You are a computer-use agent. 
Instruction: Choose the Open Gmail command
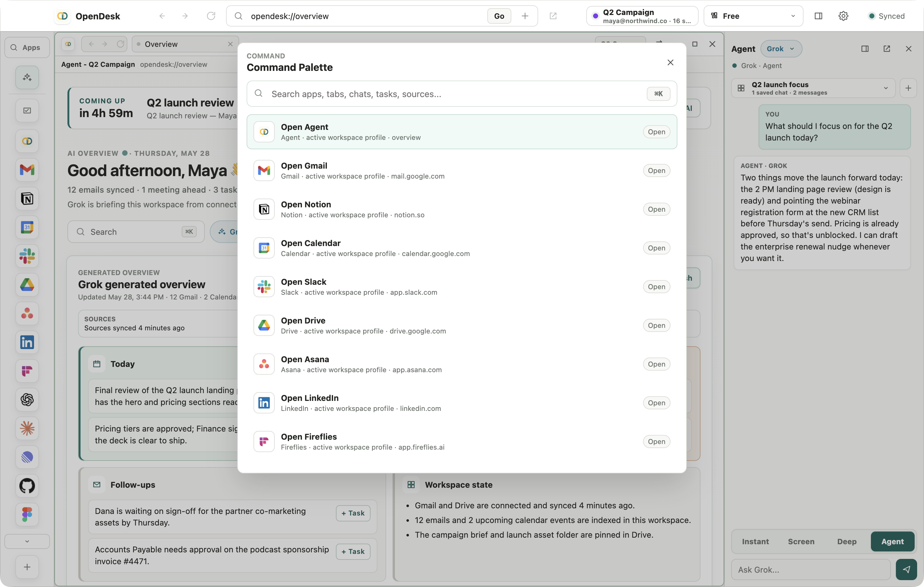[x=462, y=170]
